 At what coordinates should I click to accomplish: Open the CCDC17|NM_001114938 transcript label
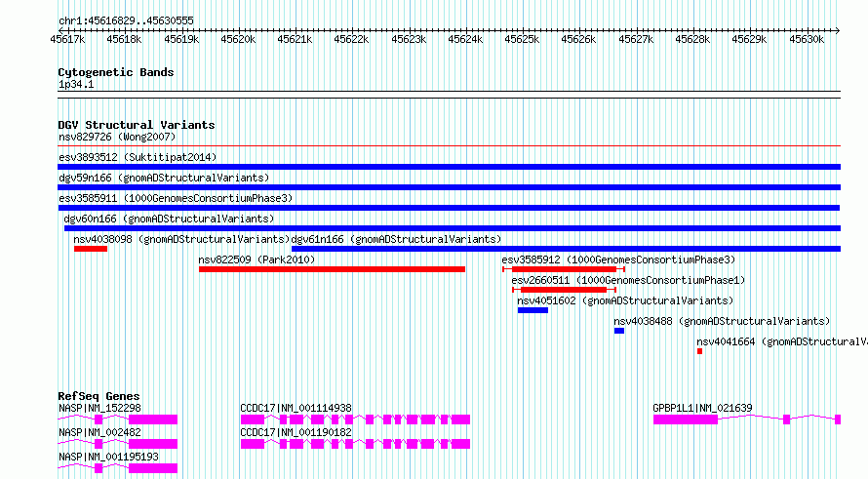click(296, 408)
